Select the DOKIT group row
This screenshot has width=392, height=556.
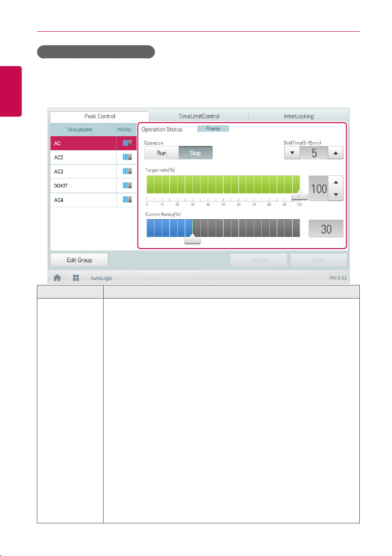[x=93, y=186]
